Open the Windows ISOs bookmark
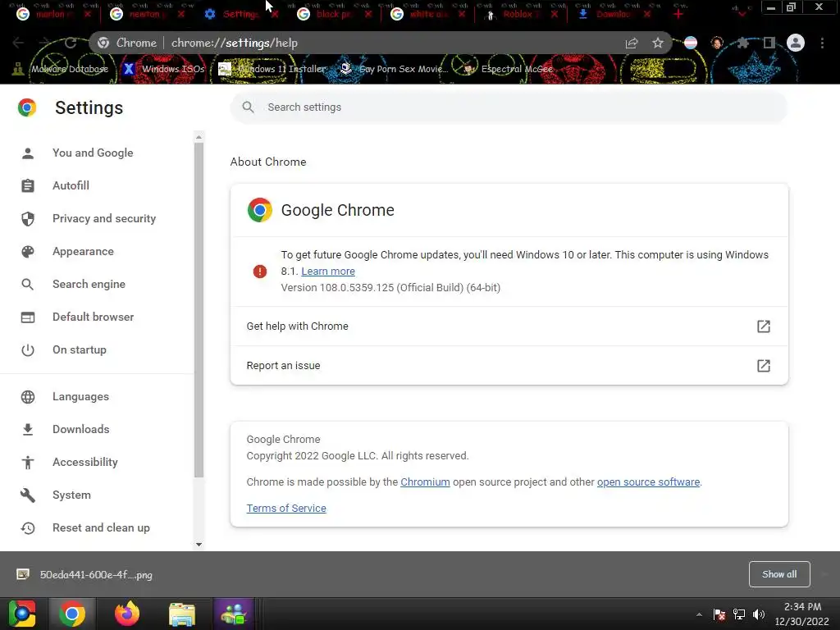840x630 pixels. click(163, 69)
